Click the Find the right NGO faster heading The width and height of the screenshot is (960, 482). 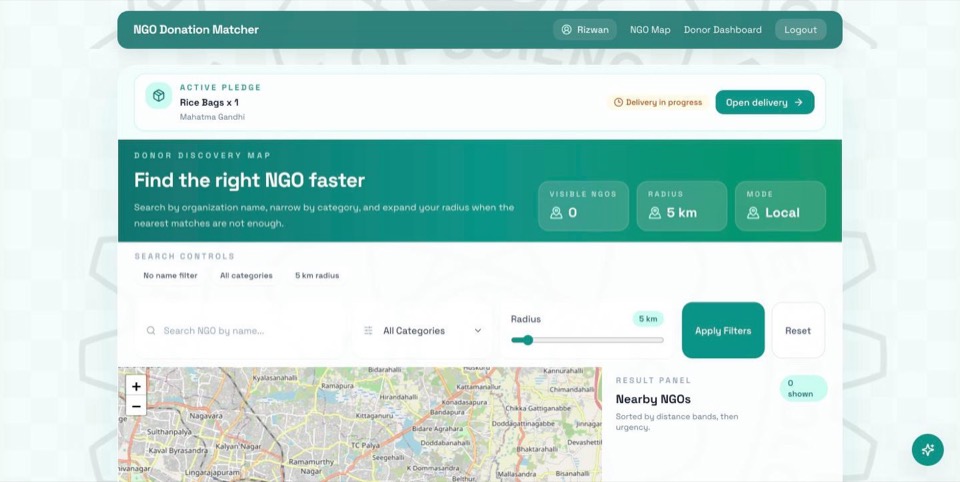tap(249, 180)
